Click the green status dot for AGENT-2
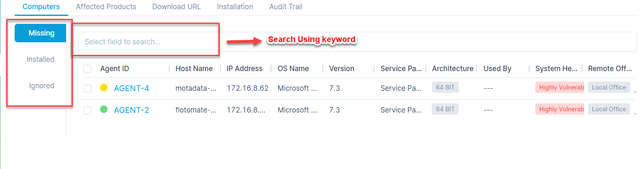The width and height of the screenshot is (644, 169). point(104,110)
